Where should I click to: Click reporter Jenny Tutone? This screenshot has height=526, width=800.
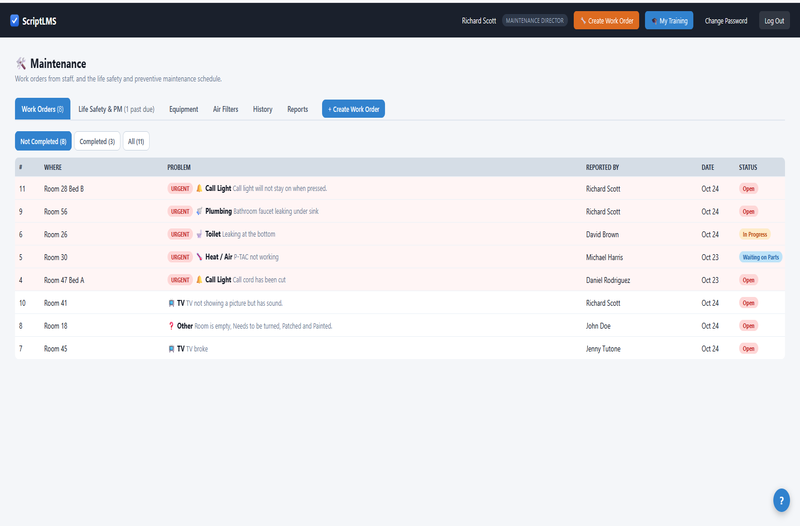603,349
